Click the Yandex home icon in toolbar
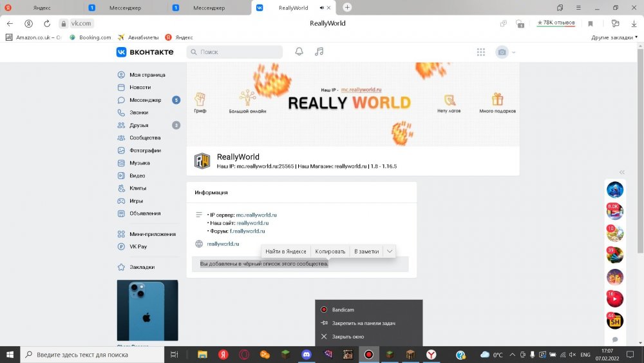Screen dimensions: 644x363 point(28,23)
